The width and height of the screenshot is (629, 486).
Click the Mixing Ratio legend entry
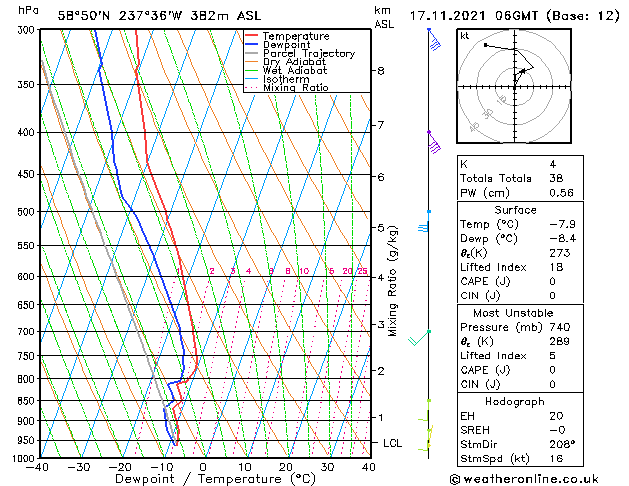point(296,87)
